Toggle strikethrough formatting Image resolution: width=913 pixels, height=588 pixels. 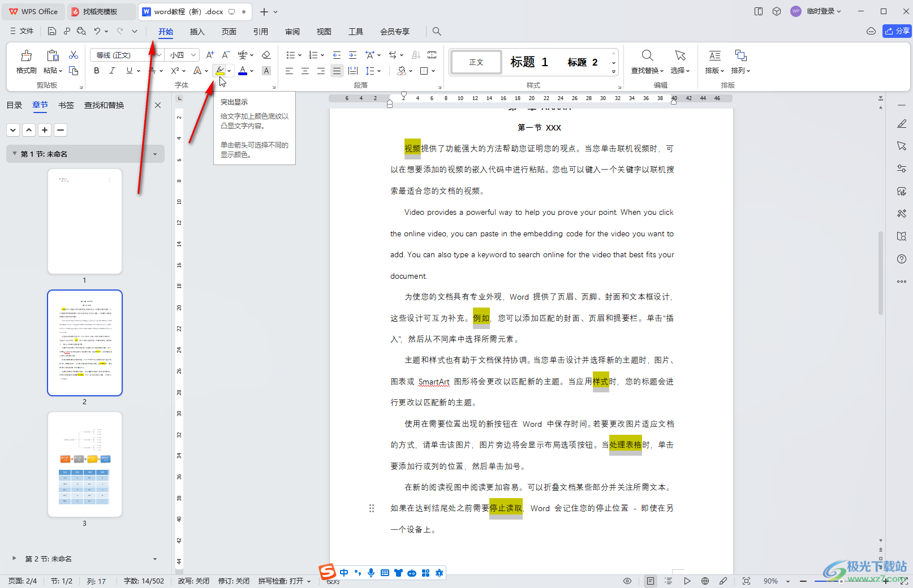point(153,71)
